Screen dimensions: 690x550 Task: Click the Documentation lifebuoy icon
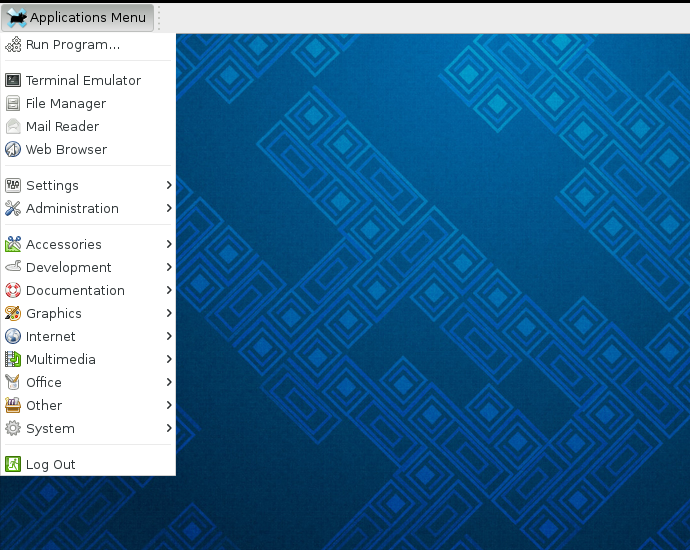coord(13,290)
